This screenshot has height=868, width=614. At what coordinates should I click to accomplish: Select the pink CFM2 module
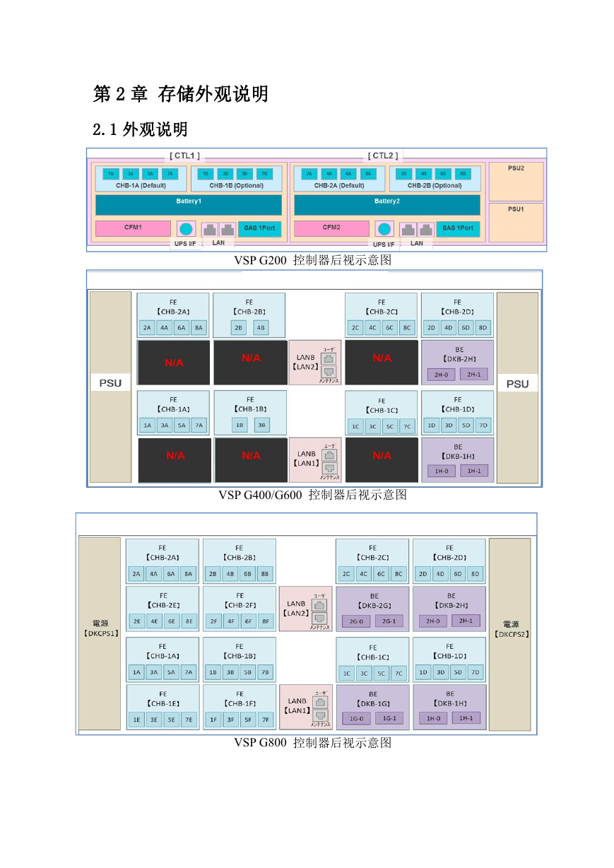[x=331, y=228]
